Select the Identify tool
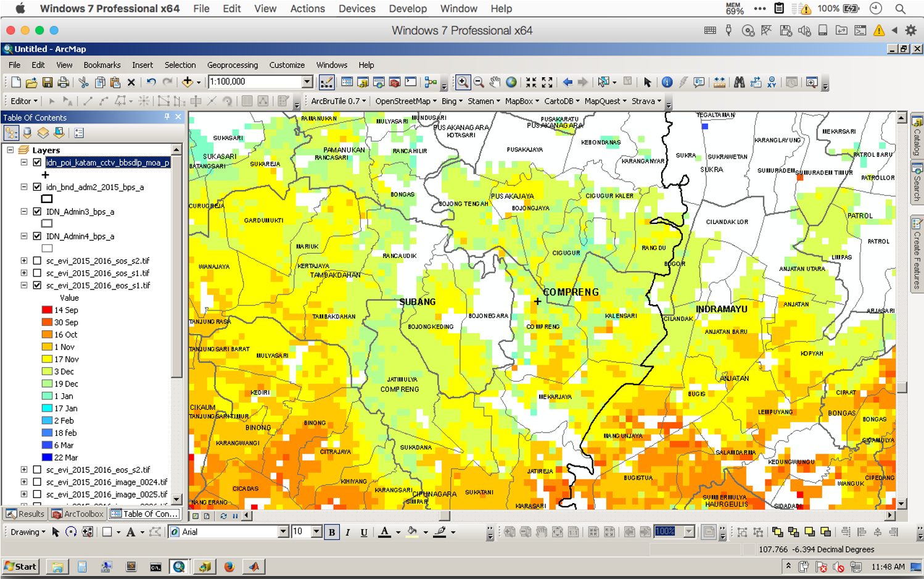Viewport: 924px width, 579px height. tap(667, 82)
